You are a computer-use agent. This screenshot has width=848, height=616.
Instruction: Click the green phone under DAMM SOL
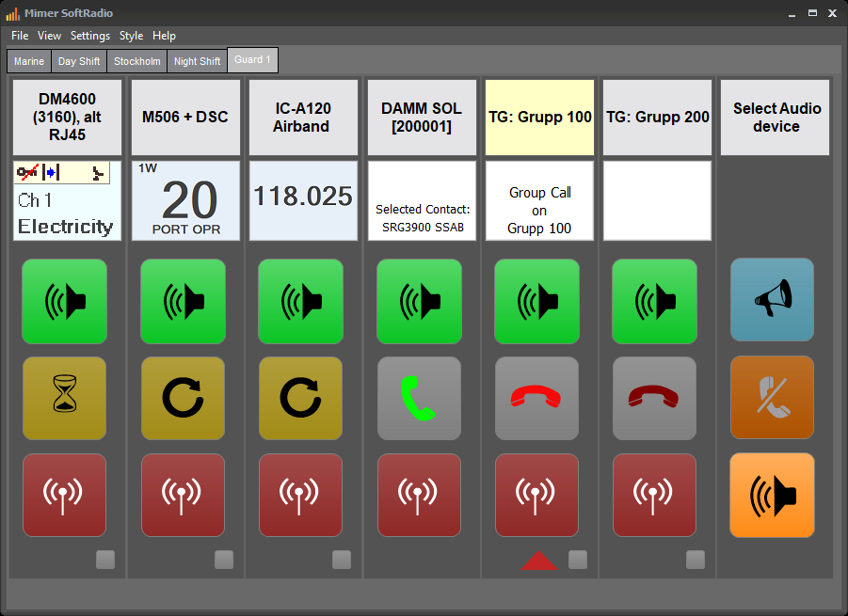coord(419,399)
